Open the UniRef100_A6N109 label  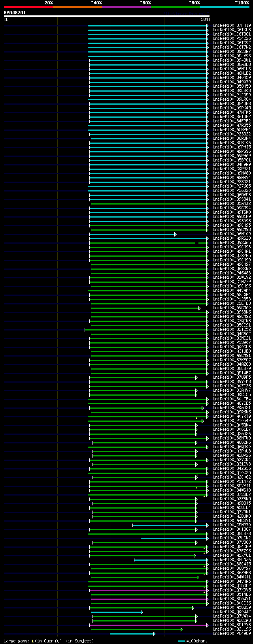coord(232,234)
